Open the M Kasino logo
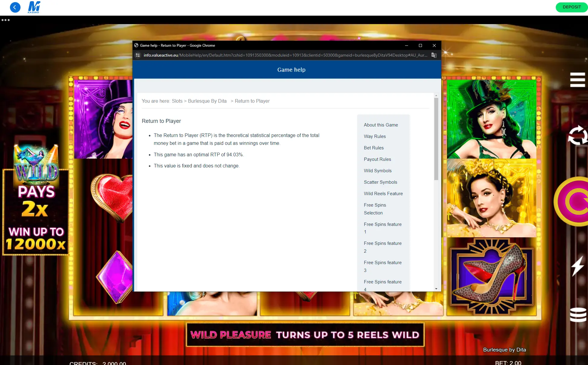The height and width of the screenshot is (365, 588). (x=34, y=7)
